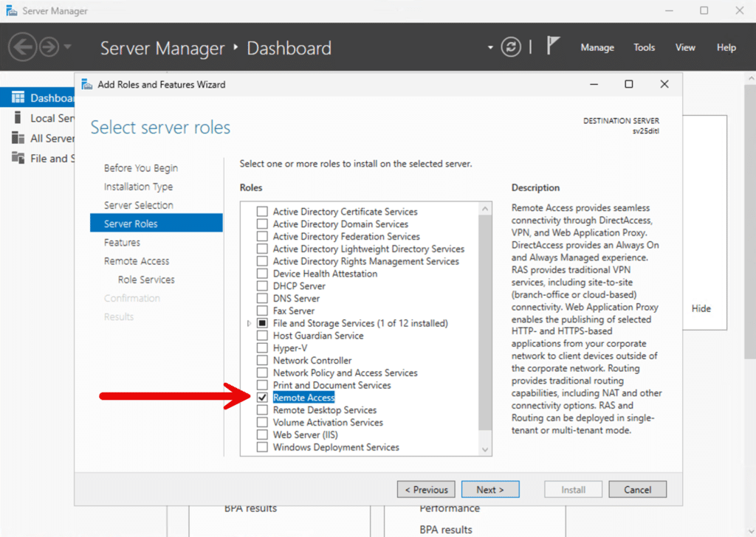Open the Manage menu
756x537 pixels.
(x=597, y=47)
